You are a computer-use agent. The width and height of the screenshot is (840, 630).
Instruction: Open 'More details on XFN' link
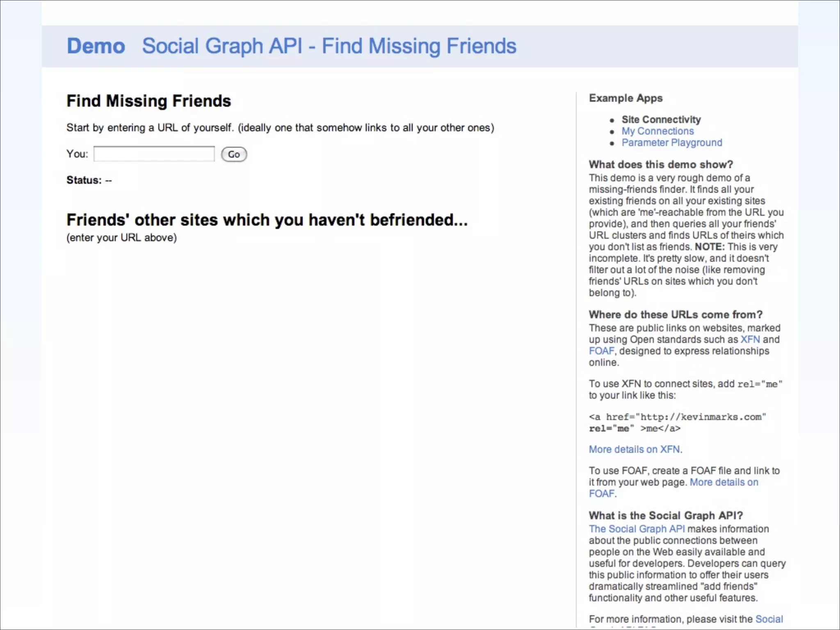(634, 449)
